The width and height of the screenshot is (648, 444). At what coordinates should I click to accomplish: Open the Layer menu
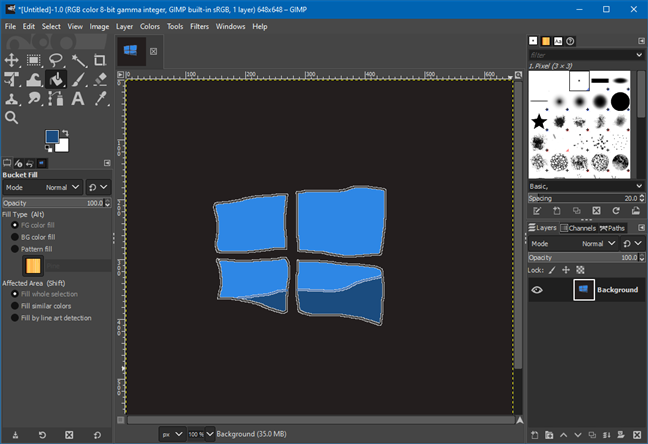[124, 26]
